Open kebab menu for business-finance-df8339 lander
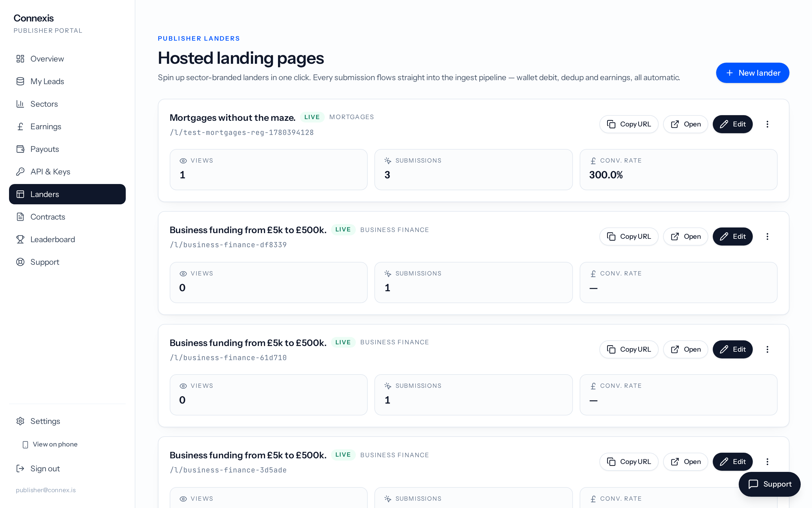Image resolution: width=812 pixels, height=508 pixels. pos(767,237)
